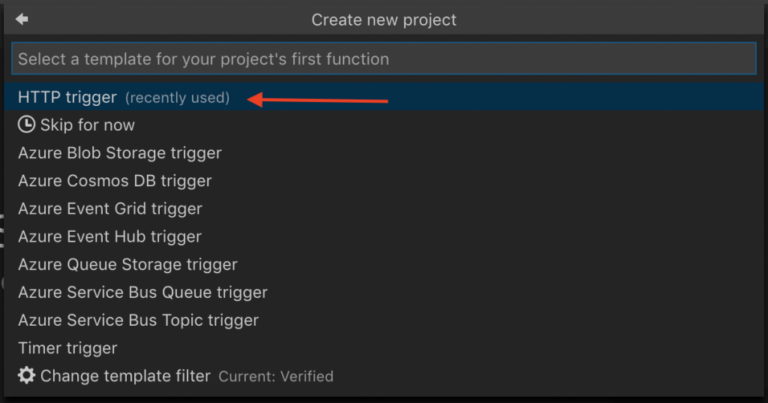Click the gear icon for template filter
Screen dimensions: 768x403
click(x=27, y=376)
